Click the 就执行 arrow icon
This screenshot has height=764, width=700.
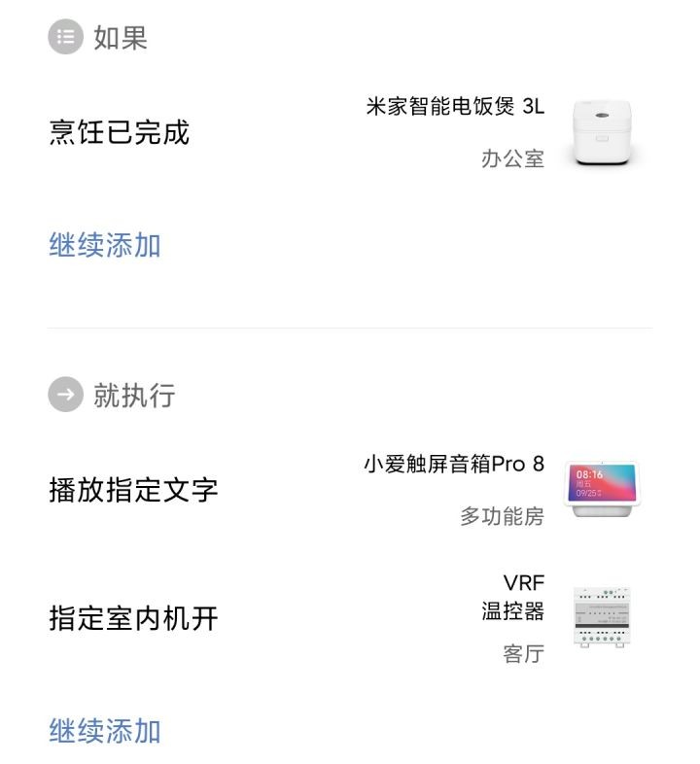[65, 395]
